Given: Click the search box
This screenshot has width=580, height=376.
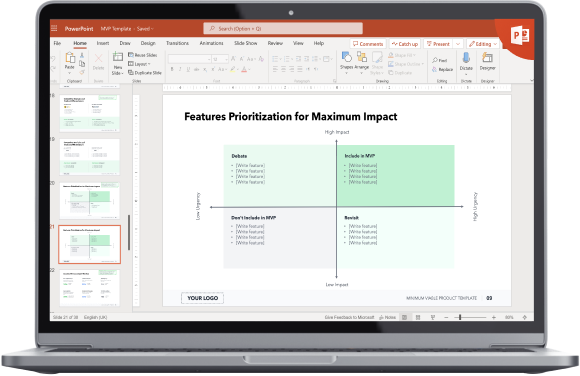Looking at the screenshot, I should tap(283, 28).
